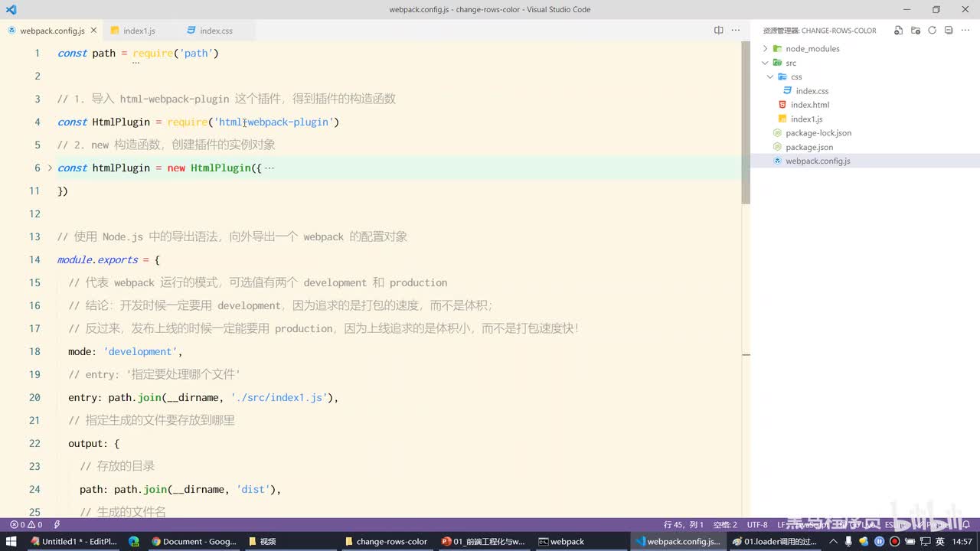Close the webpack.config.js editor tab
The height and width of the screenshot is (551, 980).
coord(94,31)
